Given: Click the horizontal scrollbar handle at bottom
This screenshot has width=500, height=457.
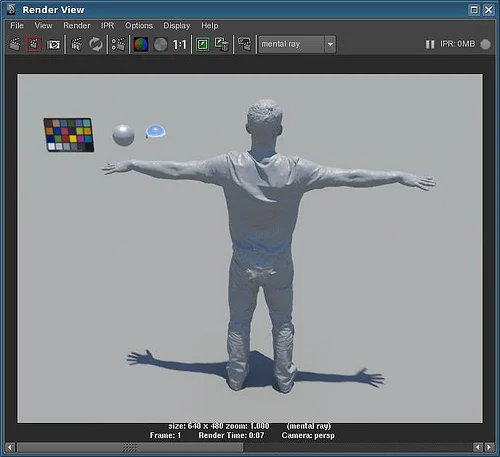Looking at the screenshot, I should pyautogui.click(x=130, y=447).
